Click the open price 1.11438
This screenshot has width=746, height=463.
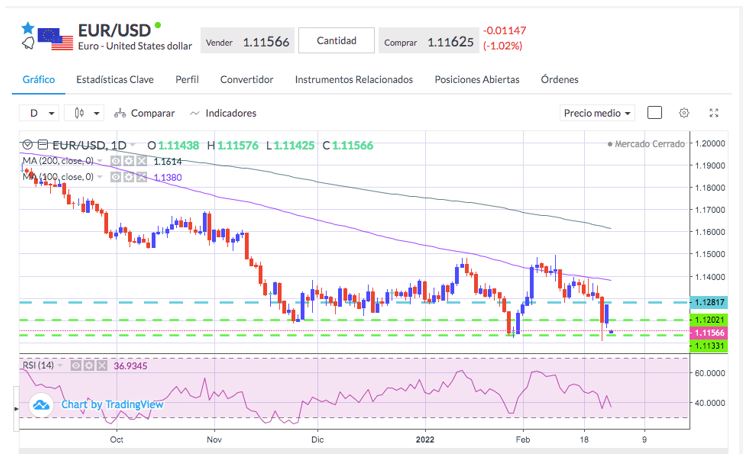pyautogui.click(x=178, y=145)
